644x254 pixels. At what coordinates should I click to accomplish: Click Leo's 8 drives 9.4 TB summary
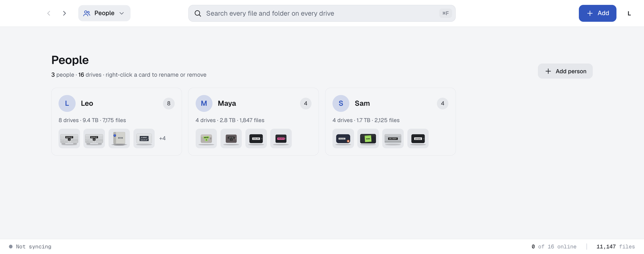(92, 120)
